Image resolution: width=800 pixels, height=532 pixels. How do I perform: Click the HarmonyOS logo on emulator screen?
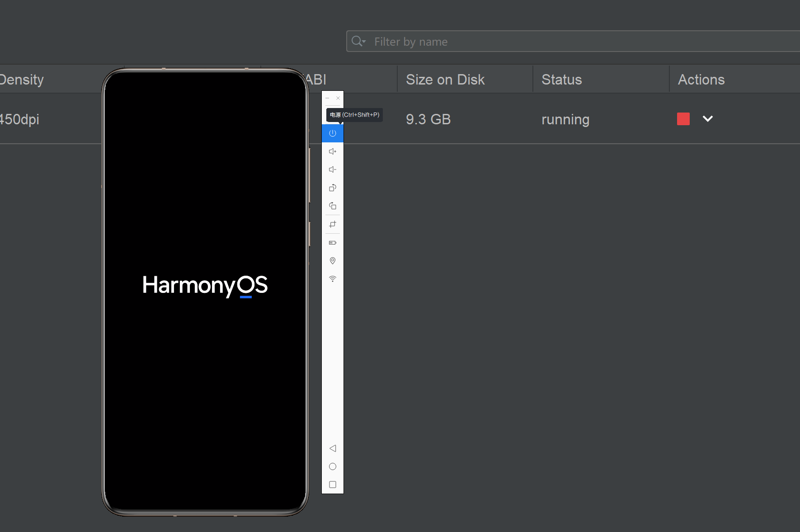point(205,286)
